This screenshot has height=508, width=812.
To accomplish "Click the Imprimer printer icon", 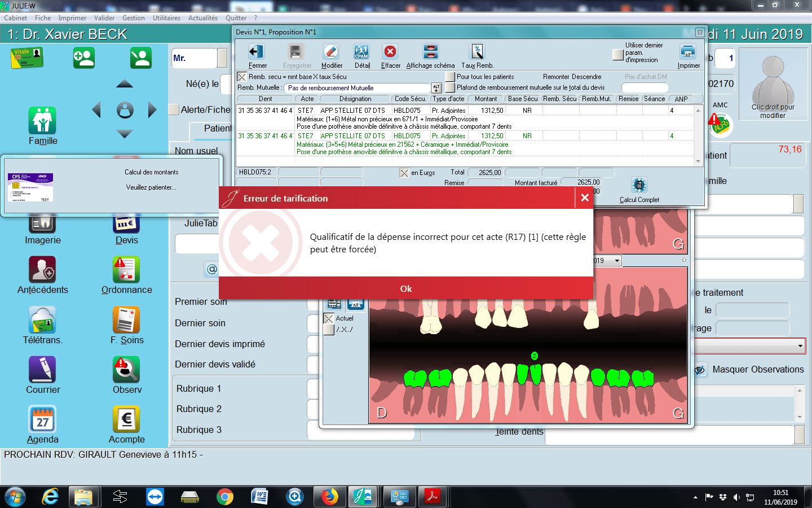I will click(x=688, y=52).
